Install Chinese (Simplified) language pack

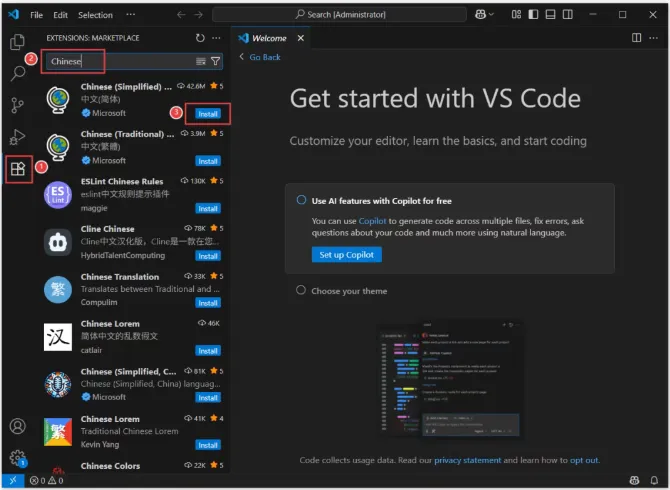208,114
